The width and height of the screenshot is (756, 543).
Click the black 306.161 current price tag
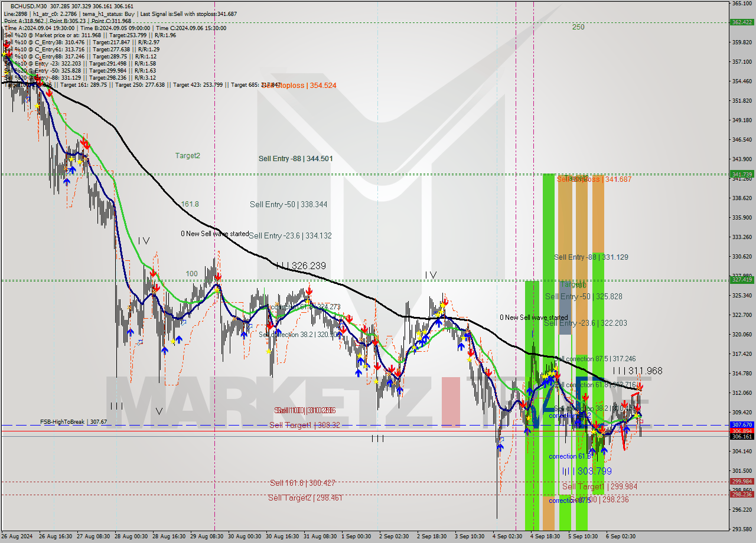742,436
